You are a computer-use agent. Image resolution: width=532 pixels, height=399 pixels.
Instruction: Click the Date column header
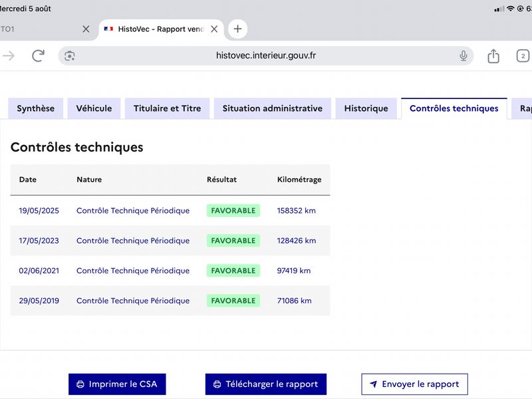coord(27,180)
